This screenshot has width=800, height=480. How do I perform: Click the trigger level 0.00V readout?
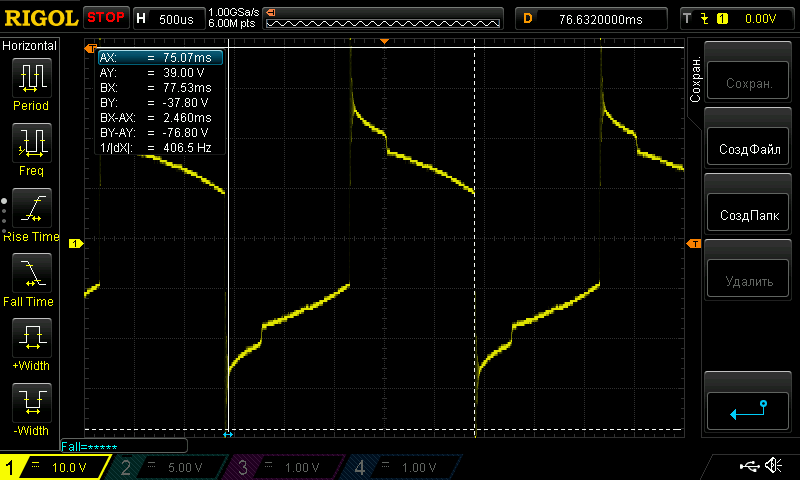(x=760, y=19)
